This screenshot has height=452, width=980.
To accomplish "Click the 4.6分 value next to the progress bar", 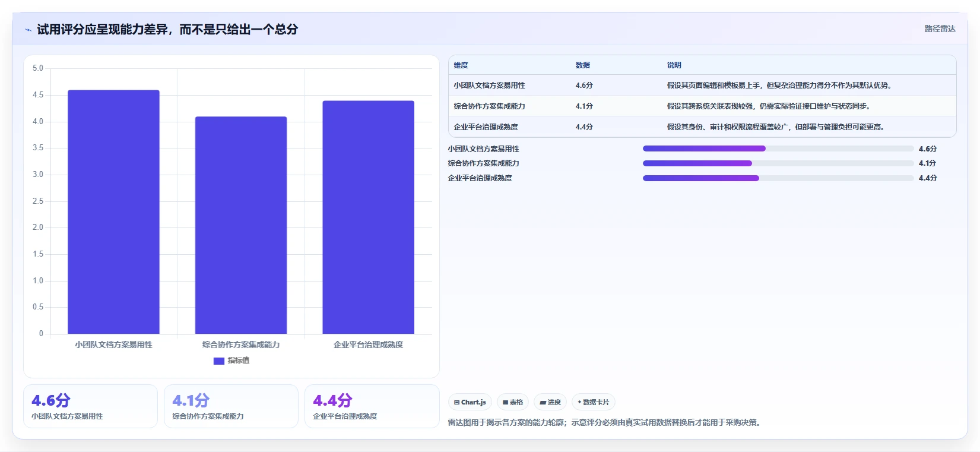I will click(x=928, y=149).
